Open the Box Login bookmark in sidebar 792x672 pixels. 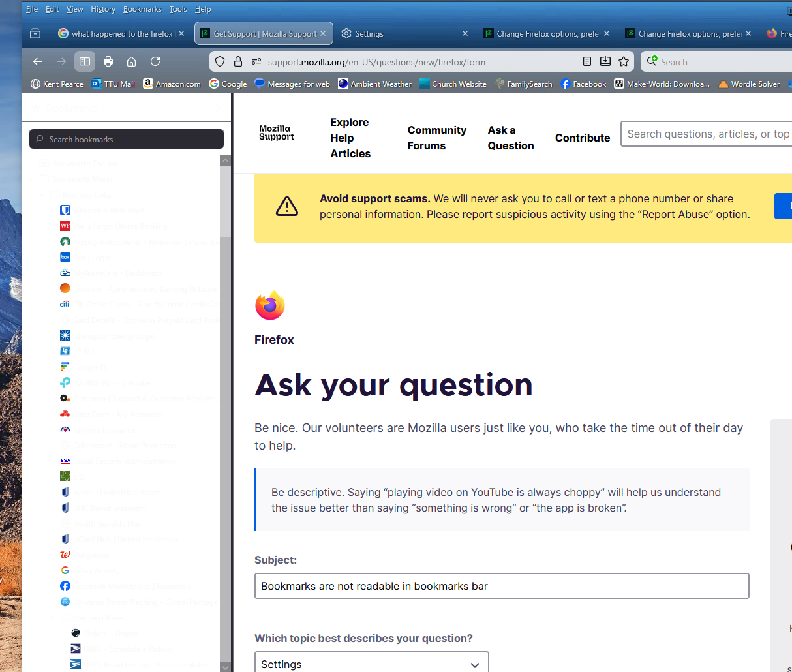(x=85, y=257)
